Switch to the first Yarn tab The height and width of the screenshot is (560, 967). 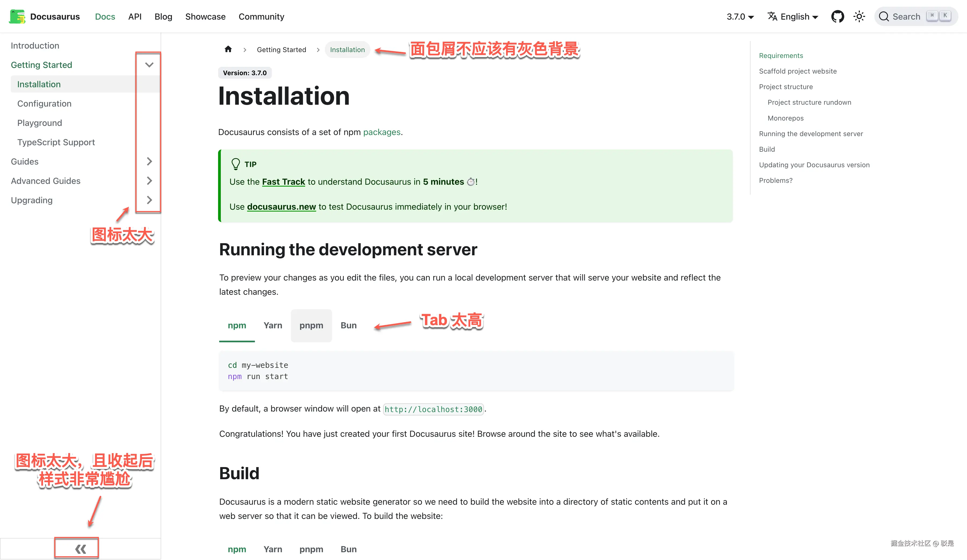272,325
